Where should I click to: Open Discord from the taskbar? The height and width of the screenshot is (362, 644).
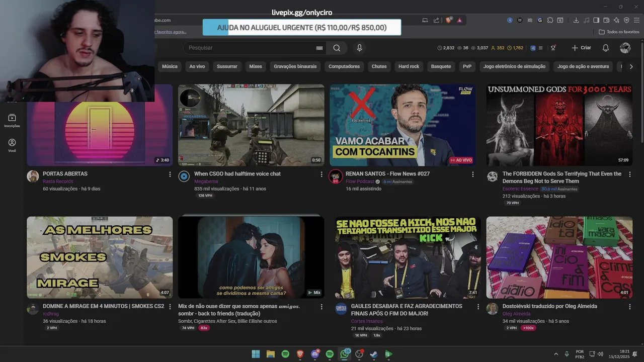pyautogui.click(x=315, y=354)
